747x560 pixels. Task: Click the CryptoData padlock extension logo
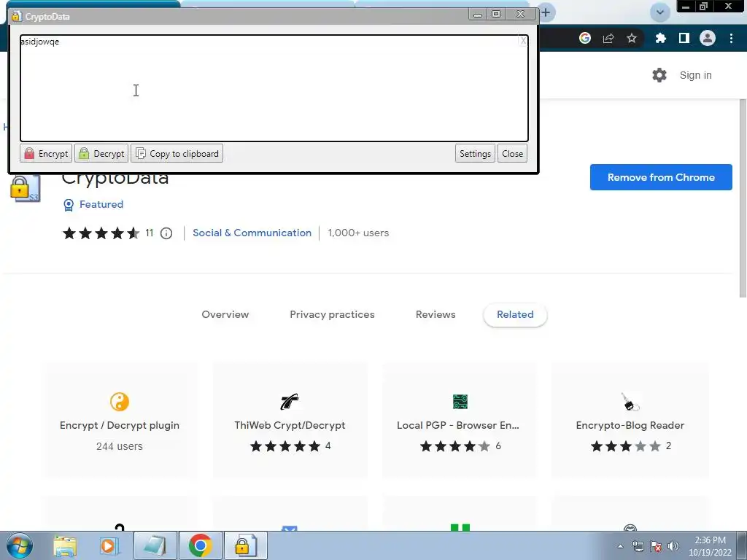click(25, 188)
